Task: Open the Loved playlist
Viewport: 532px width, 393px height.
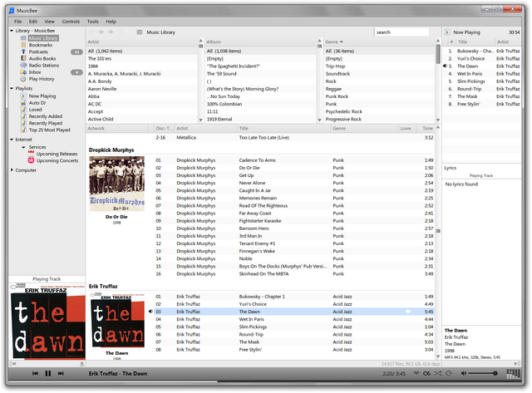Action: pyautogui.click(x=35, y=110)
